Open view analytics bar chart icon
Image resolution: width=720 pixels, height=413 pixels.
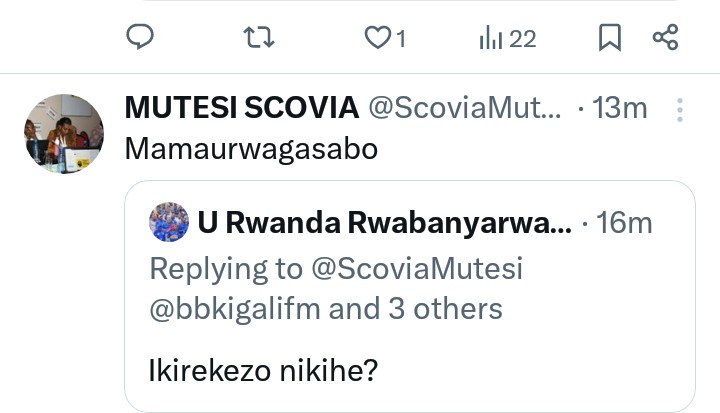pyautogui.click(x=490, y=38)
